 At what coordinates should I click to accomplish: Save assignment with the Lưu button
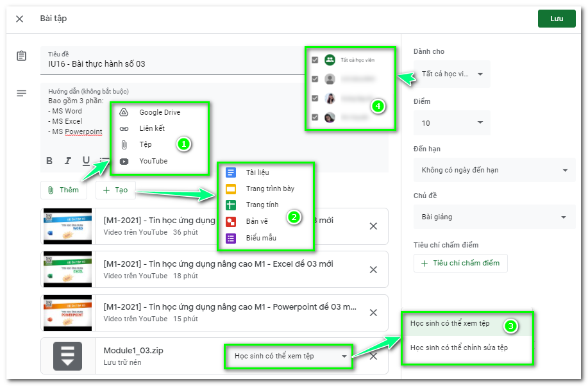557,19
